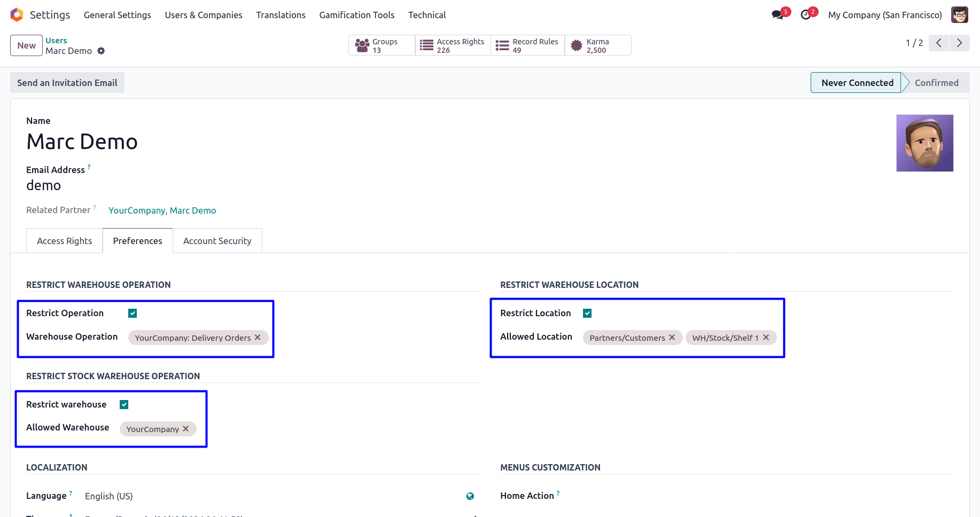Image resolution: width=980 pixels, height=517 pixels.
Task: Open the Technical dropdown menu
Action: (x=426, y=15)
